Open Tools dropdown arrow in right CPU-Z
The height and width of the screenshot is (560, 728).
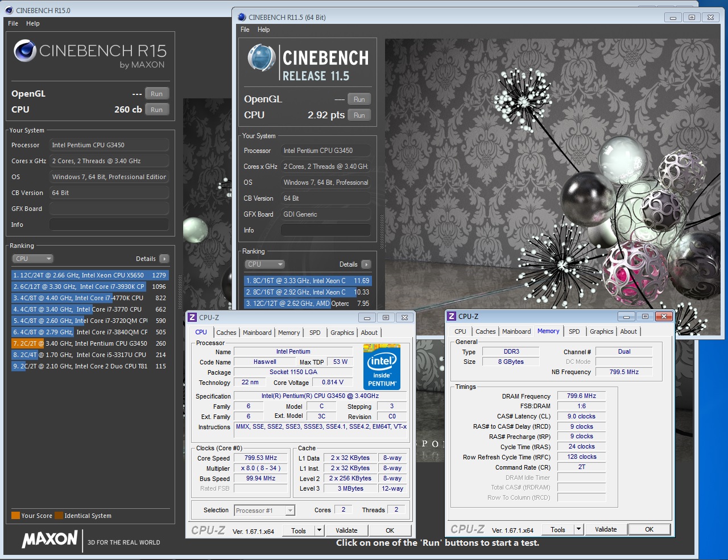[578, 529]
